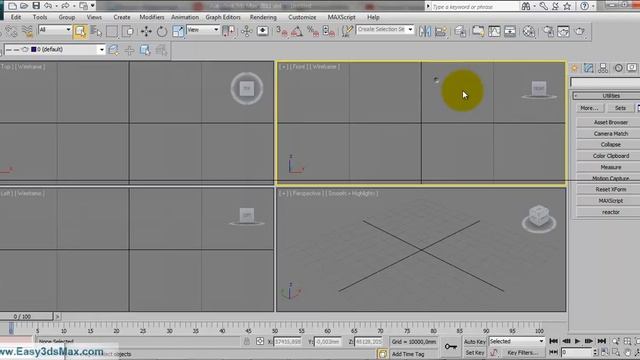This screenshot has width=640, height=360.
Task: Toggle Angle Snap
Action: click(x=297, y=31)
